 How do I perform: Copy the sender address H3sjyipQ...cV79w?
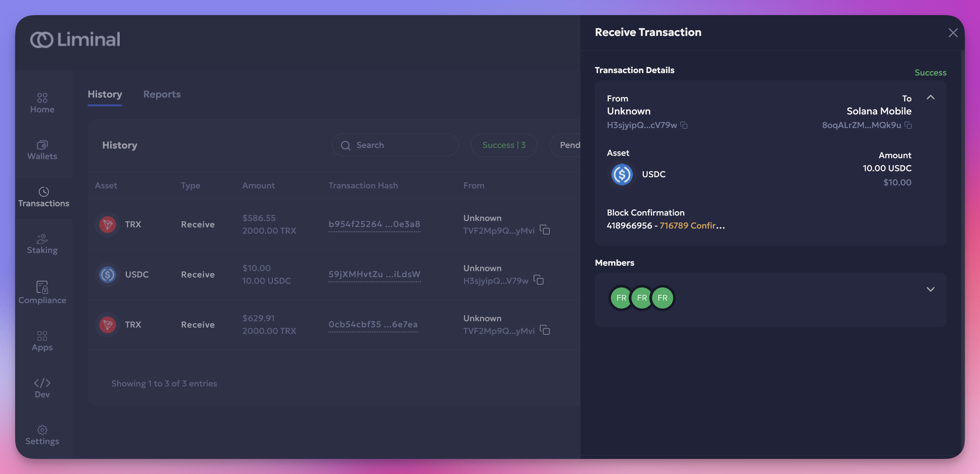tap(684, 125)
